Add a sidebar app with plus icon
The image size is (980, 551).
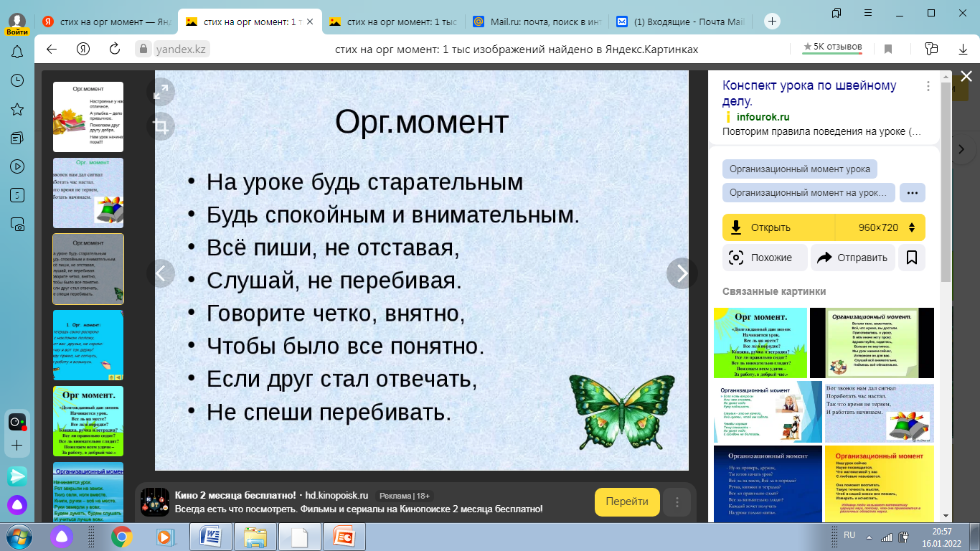coord(17,446)
